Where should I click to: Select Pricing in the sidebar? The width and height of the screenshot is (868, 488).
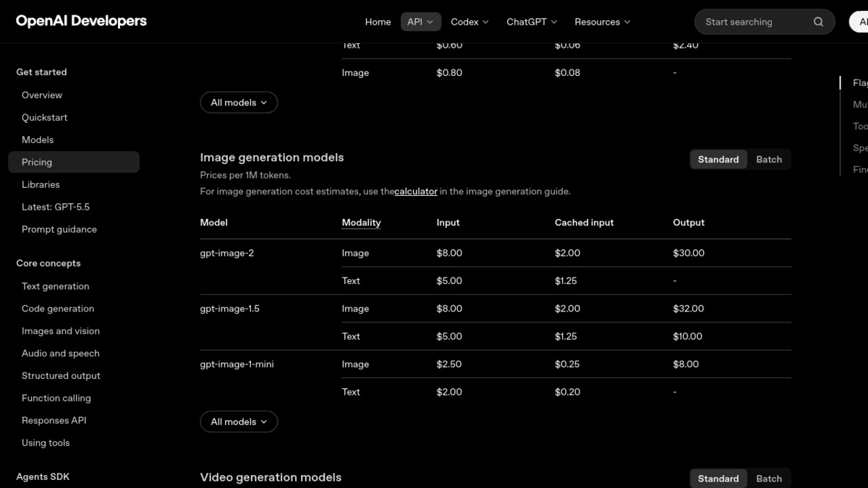[74, 162]
